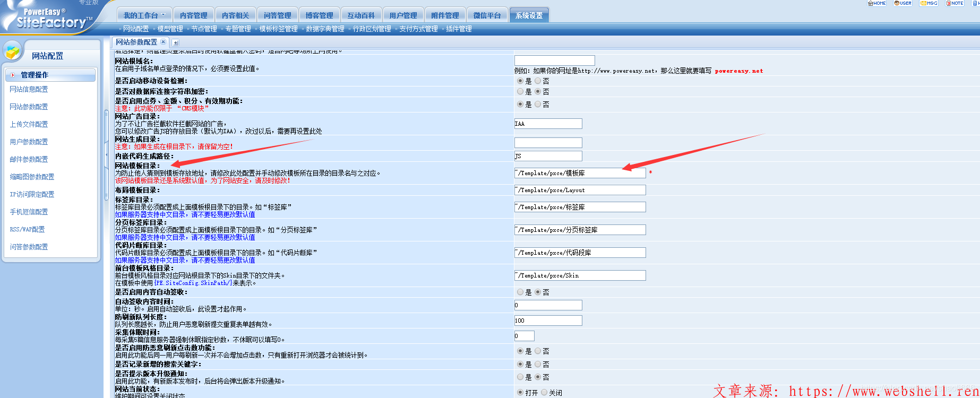Open the 互动百科 tab
This screenshot has height=398, width=980.
point(361,15)
